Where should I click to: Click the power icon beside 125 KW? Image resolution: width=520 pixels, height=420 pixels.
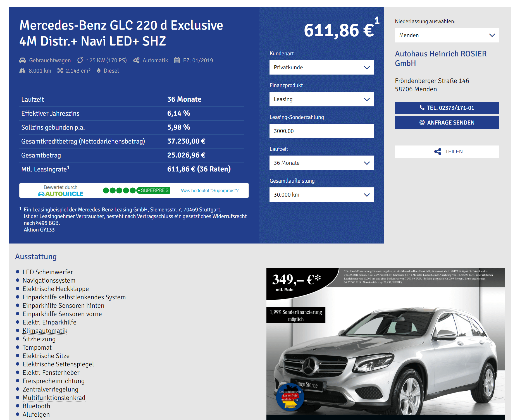pos(80,60)
